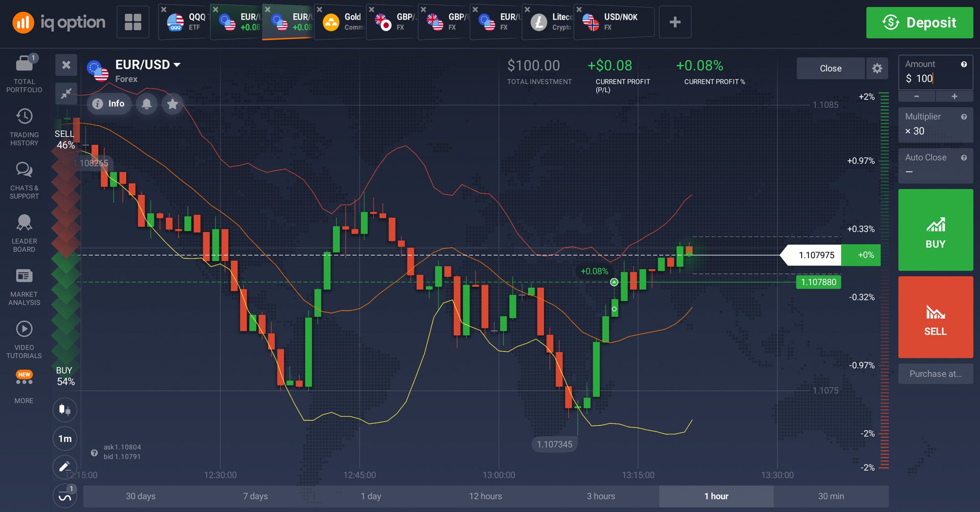Screen dimensions: 980x512
Task: Click Multiplier help question mark
Action: click(964, 117)
